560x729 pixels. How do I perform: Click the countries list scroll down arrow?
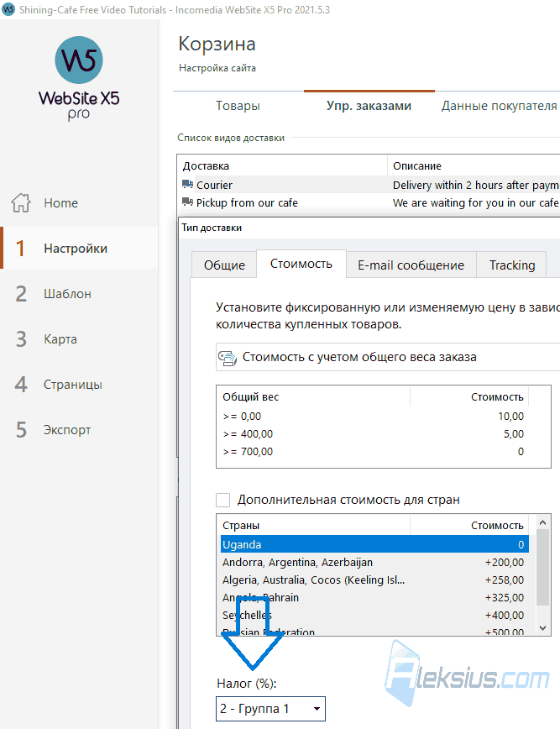tap(543, 628)
